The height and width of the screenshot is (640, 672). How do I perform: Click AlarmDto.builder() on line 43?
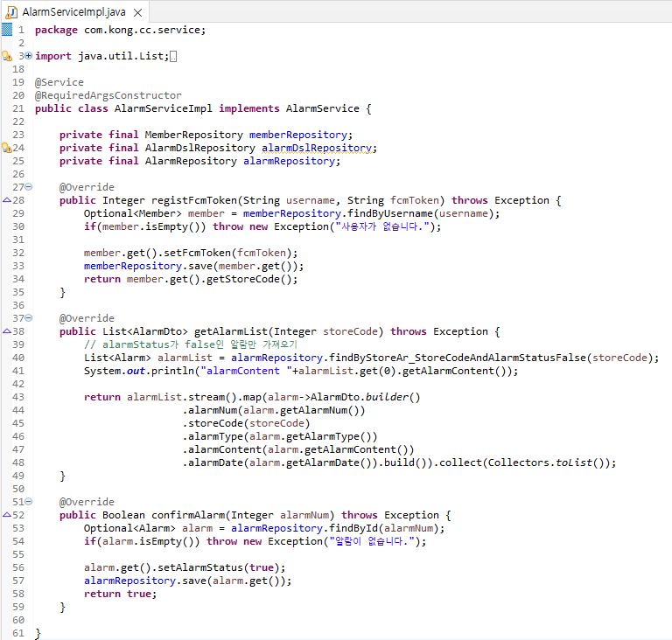pos(365,397)
